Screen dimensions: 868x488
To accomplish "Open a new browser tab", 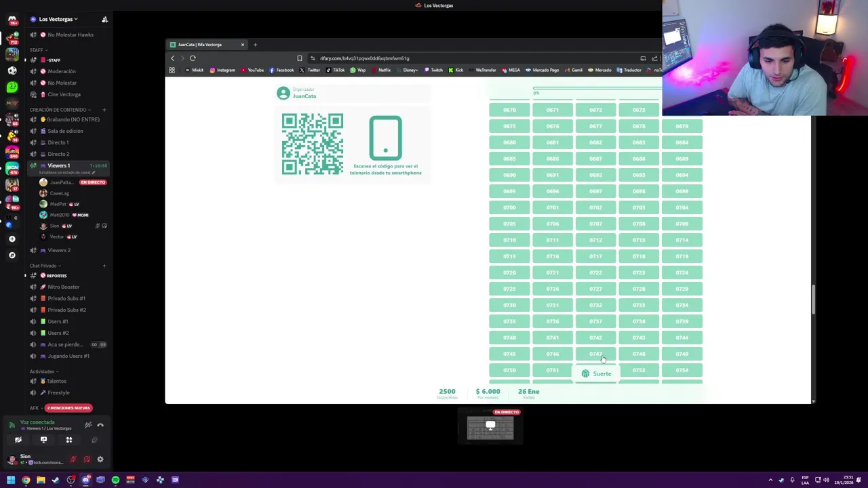I will click(255, 45).
